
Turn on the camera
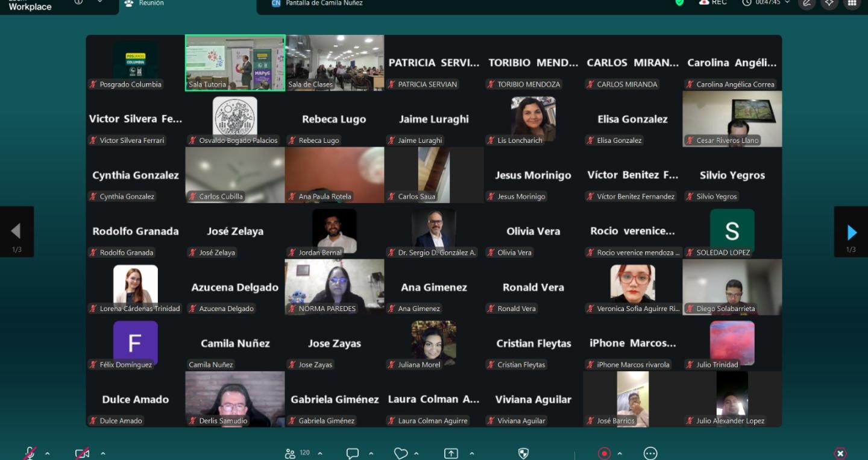pyautogui.click(x=82, y=453)
